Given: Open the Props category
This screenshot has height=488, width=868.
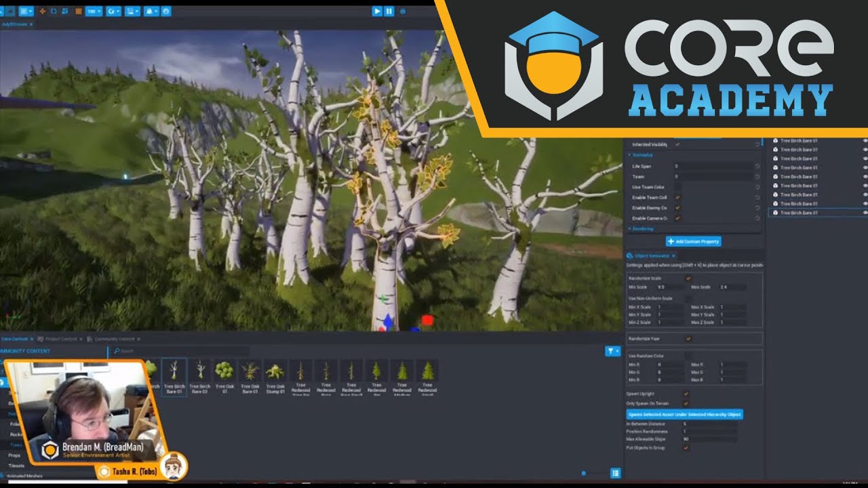Looking at the screenshot, I should tap(14, 455).
